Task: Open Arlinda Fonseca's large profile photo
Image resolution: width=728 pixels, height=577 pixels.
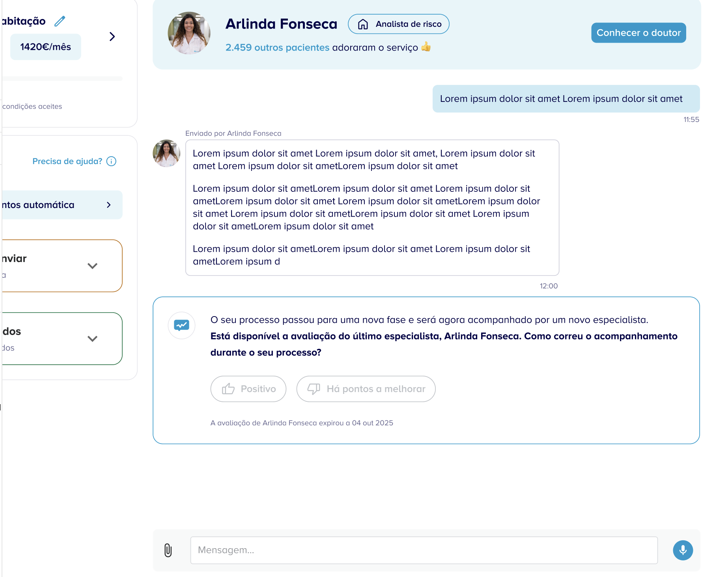Action: [x=189, y=33]
